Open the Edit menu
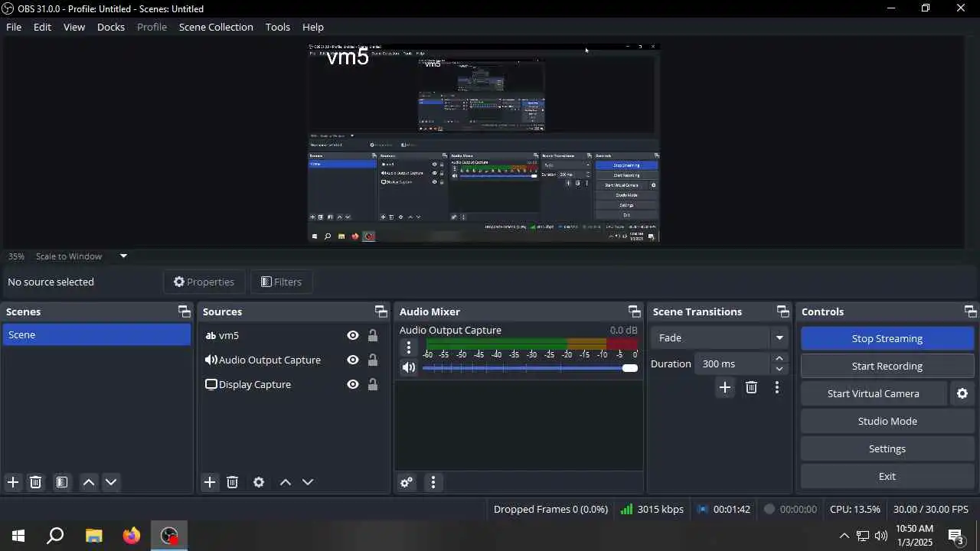 [x=42, y=27]
